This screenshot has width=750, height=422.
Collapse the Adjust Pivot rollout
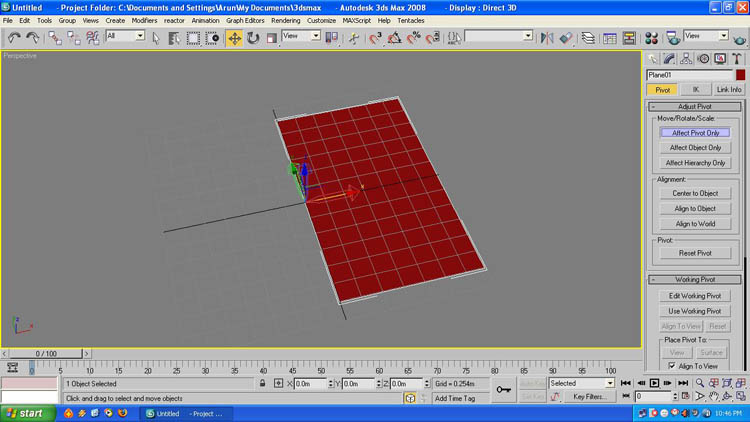click(x=695, y=106)
